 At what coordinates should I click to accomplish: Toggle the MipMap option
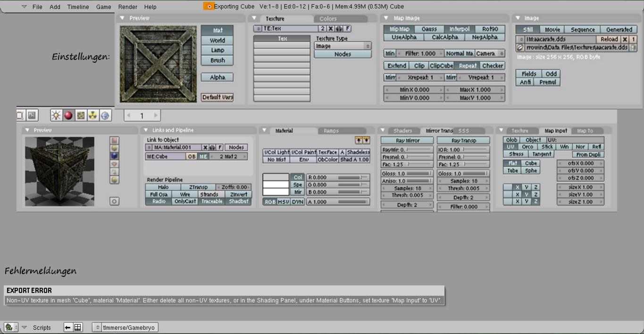click(399, 29)
